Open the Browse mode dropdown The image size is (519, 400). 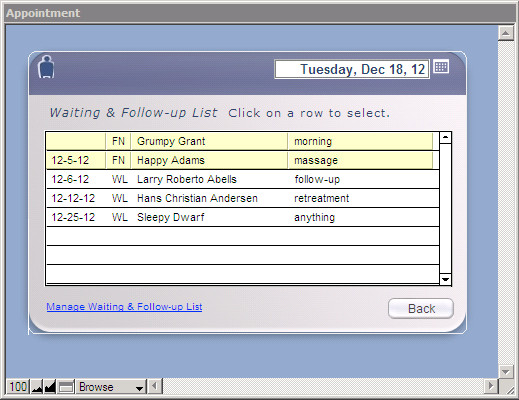click(x=111, y=387)
